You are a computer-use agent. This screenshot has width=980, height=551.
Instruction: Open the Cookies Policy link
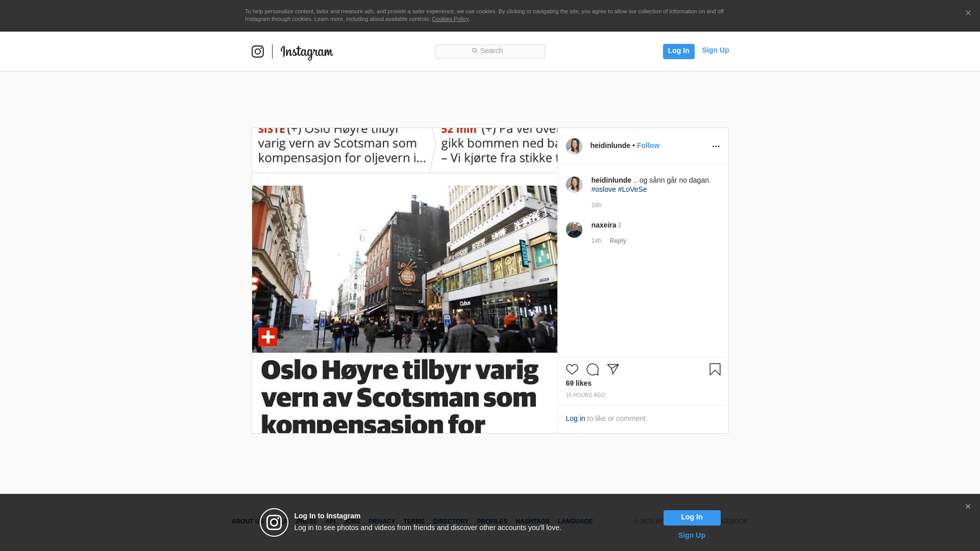click(x=450, y=19)
